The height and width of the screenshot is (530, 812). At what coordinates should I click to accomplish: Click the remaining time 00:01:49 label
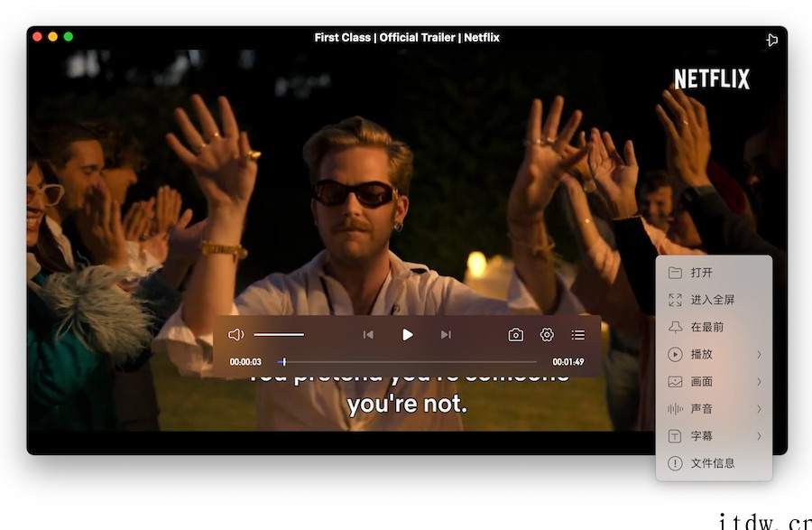[567, 362]
